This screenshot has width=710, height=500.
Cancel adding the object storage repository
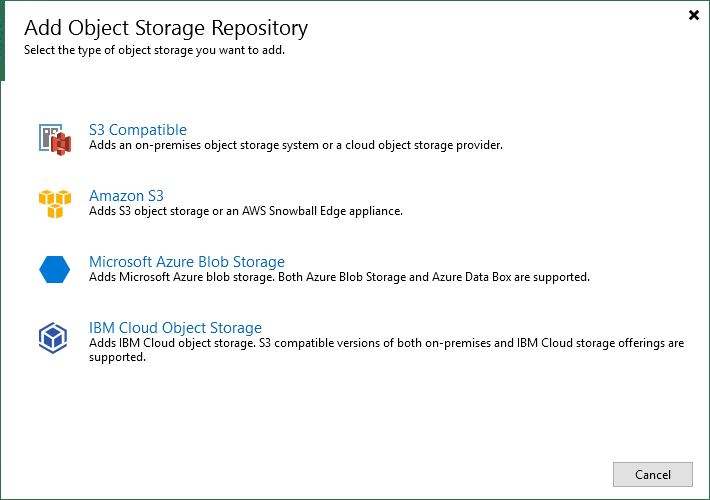click(652, 474)
